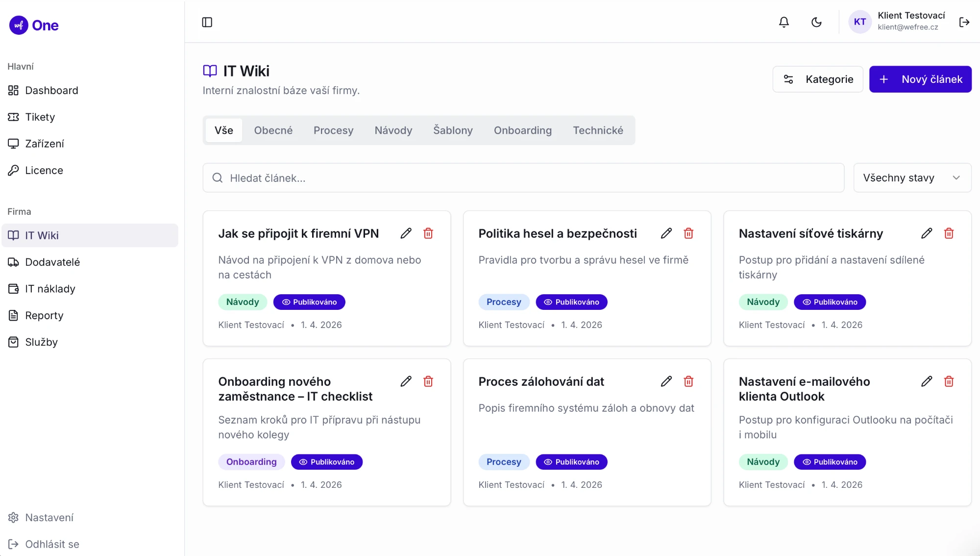Go to Zařízení in the sidebar

click(90, 144)
